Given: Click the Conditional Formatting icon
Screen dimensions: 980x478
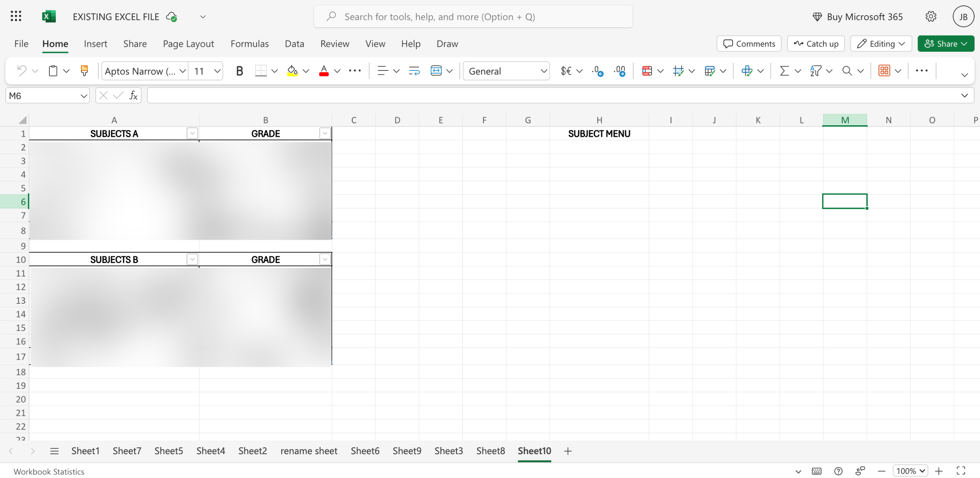Looking at the screenshot, I should tap(647, 71).
